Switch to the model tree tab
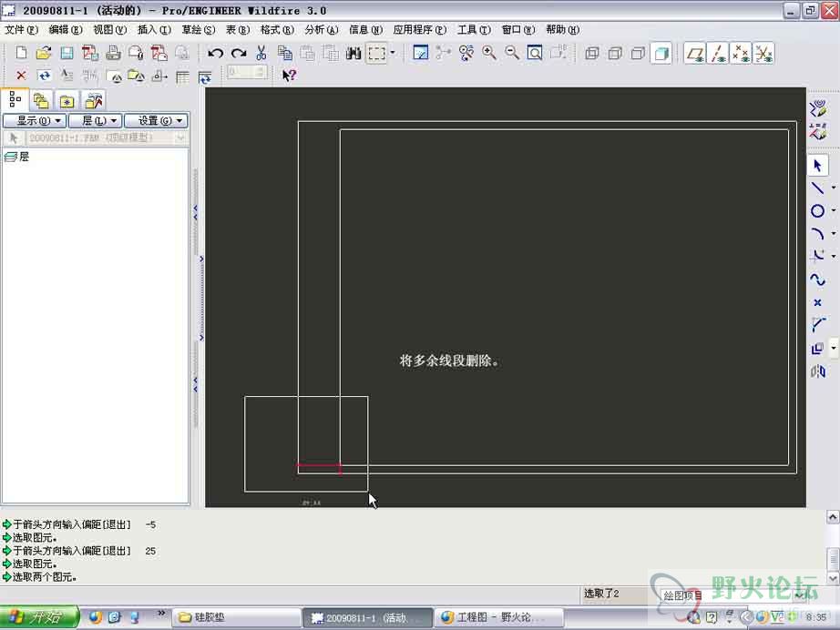 pos(15,99)
